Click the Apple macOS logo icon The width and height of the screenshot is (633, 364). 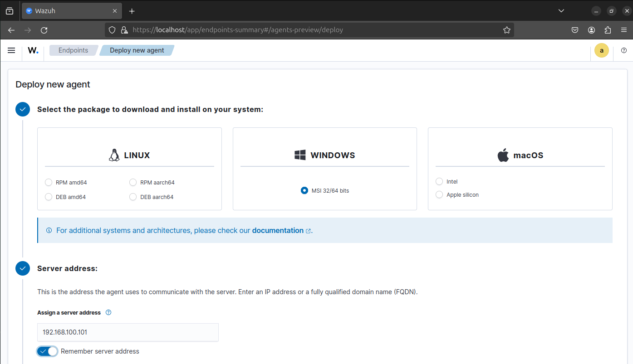[x=503, y=155]
